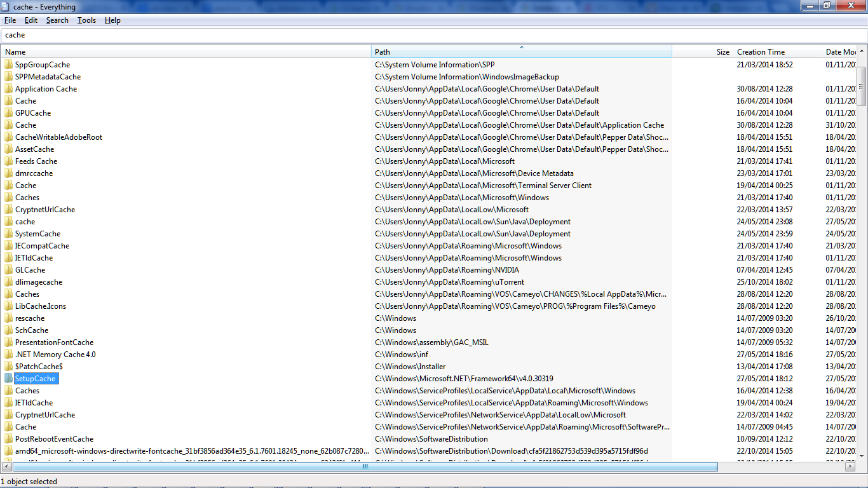Click creation time 21/03/2014 18:52
This screenshot has width=868, height=488.
764,65
